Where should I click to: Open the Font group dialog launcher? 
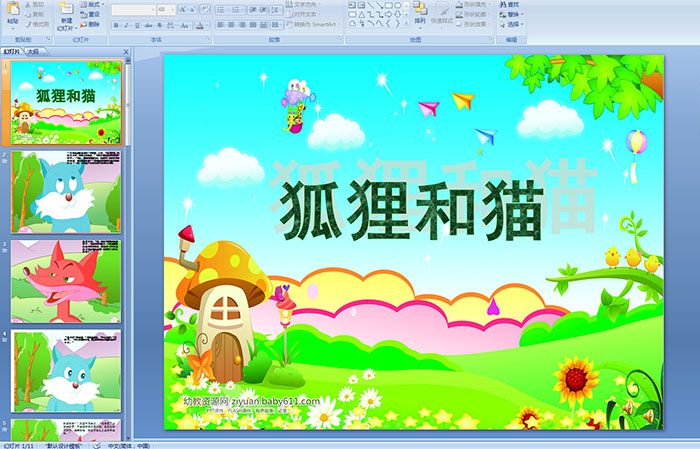(x=208, y=39)
